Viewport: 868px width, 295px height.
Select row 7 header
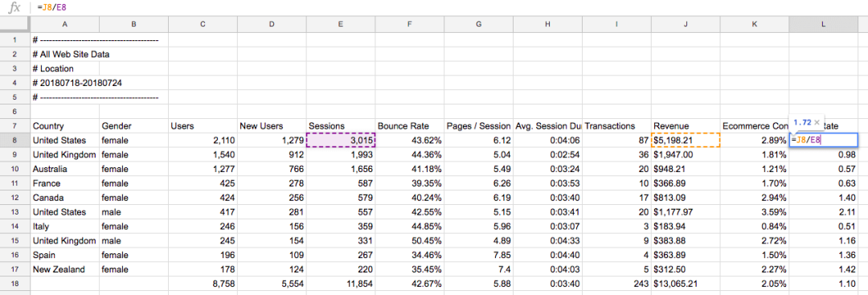pos(14,126)
